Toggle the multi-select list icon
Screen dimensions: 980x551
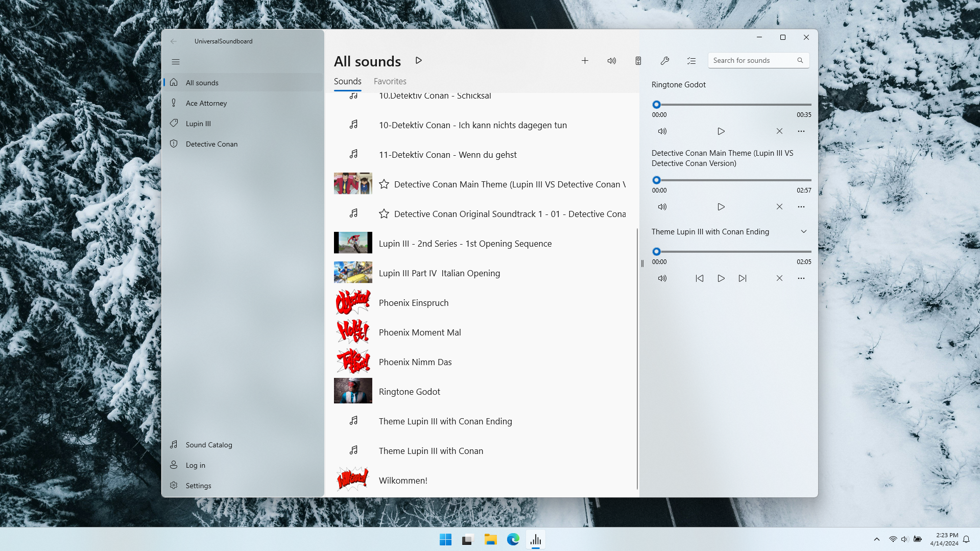tap(691, 61)
